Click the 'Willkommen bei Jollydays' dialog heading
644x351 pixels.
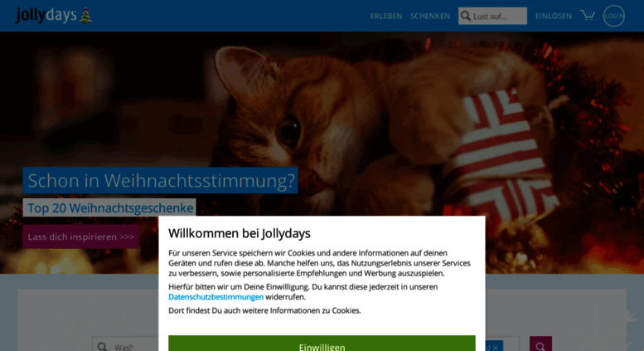[x=240, y=233]
